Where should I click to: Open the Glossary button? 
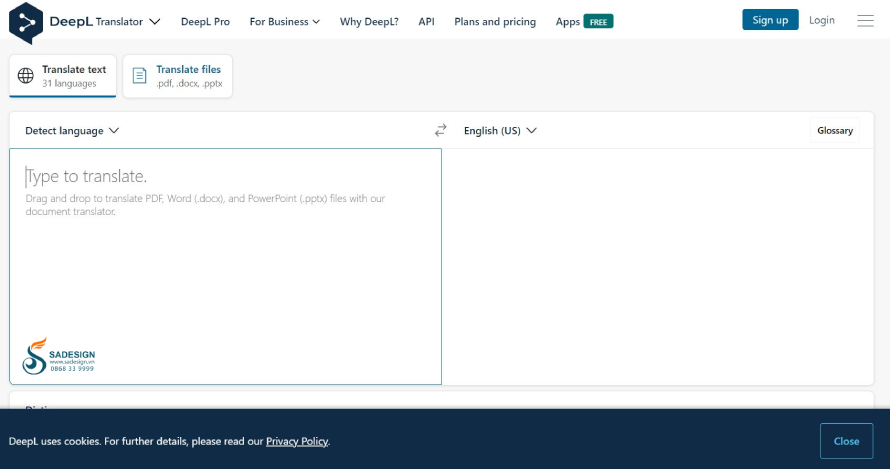[x=834, y=131]
